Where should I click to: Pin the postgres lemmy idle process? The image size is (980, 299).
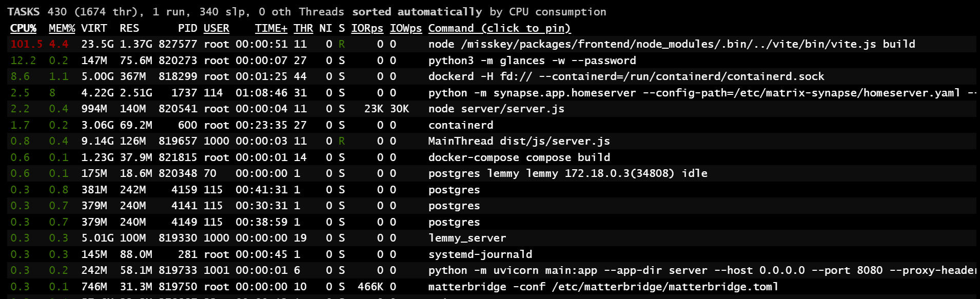click(567, 173)
